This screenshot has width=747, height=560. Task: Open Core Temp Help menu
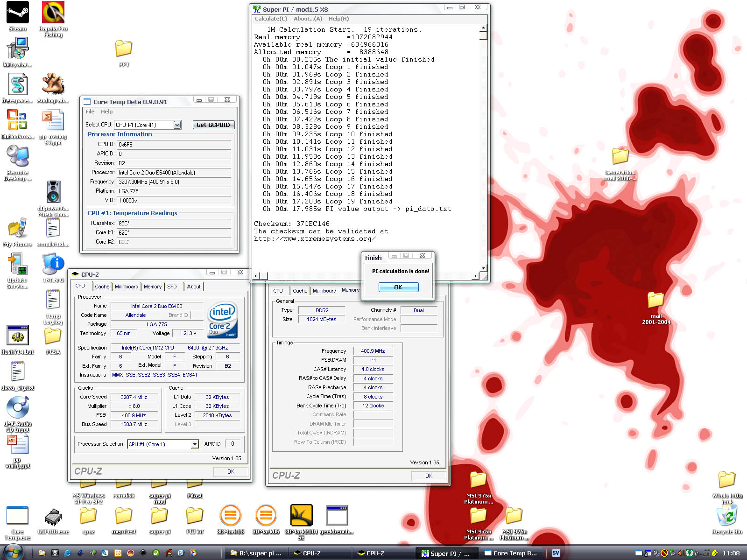pos(106,112)
